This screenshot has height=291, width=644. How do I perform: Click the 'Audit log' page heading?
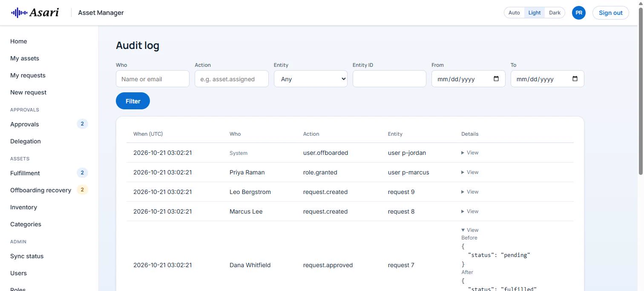click(138, 46)
